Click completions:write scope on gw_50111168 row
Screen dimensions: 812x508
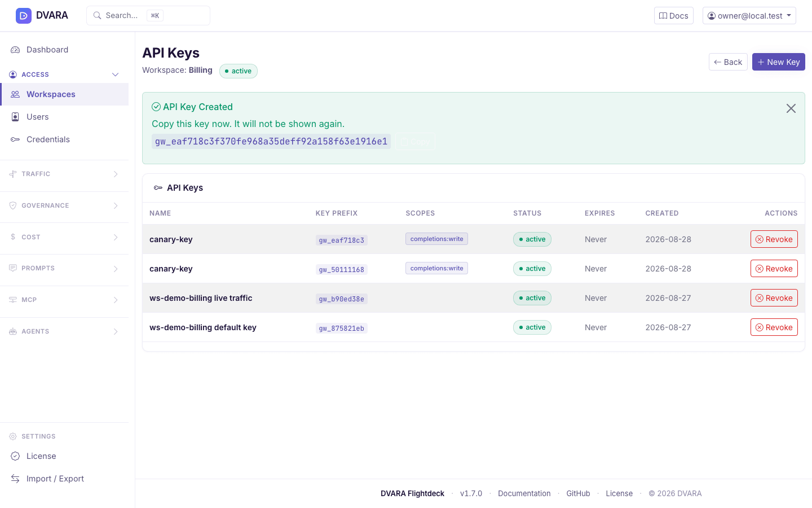[x=436, y=268]
